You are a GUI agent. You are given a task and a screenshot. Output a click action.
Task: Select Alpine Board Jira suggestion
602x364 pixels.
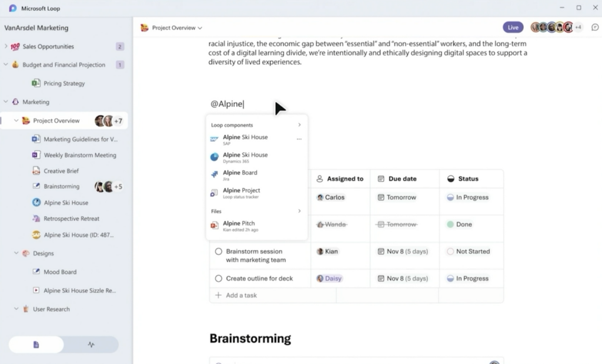(x=256, y=175)
